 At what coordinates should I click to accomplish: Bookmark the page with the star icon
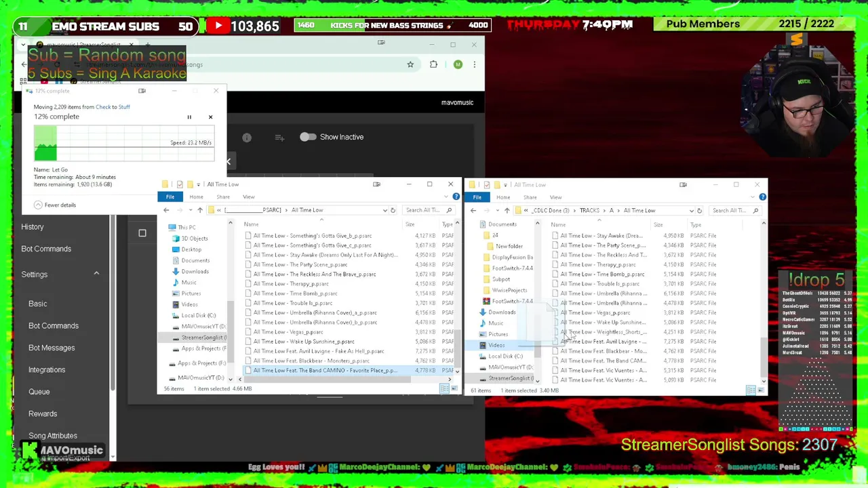coord(410,64)
